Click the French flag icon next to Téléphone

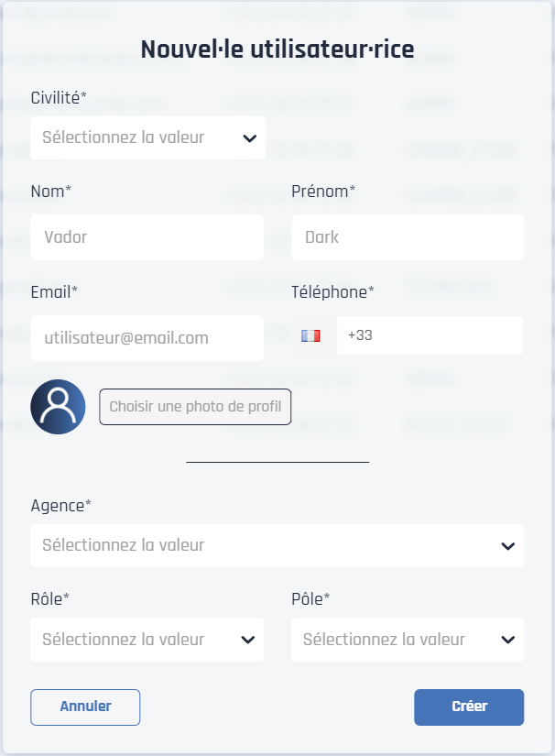click(310, 335)
